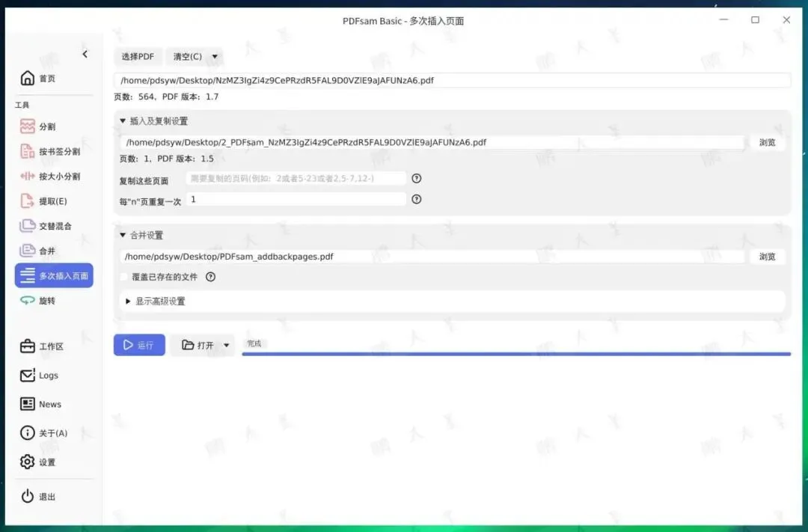Click the 复制这些页面 page range field

pyautogui.click(x=296, y=178)
